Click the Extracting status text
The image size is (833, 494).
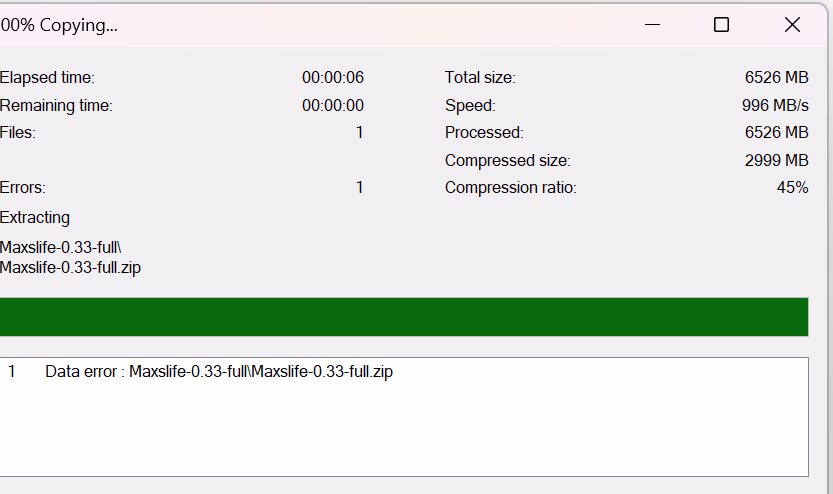point(35,218)
